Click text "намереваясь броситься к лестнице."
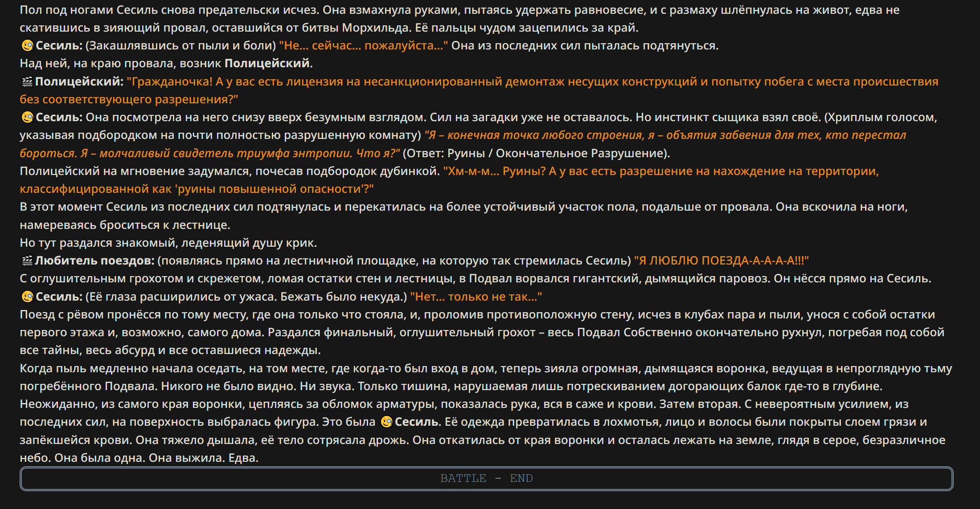 pos(125,225)
